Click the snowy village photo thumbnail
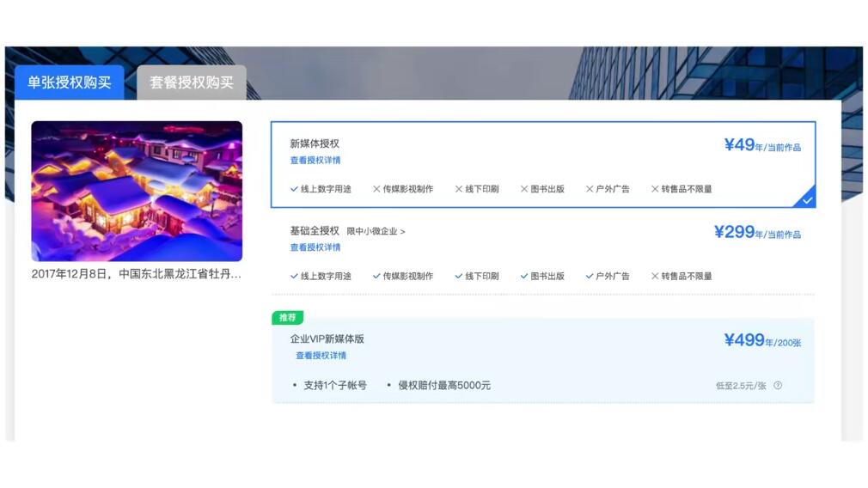This screenshot has height=488, width=868. click(137, 191)
